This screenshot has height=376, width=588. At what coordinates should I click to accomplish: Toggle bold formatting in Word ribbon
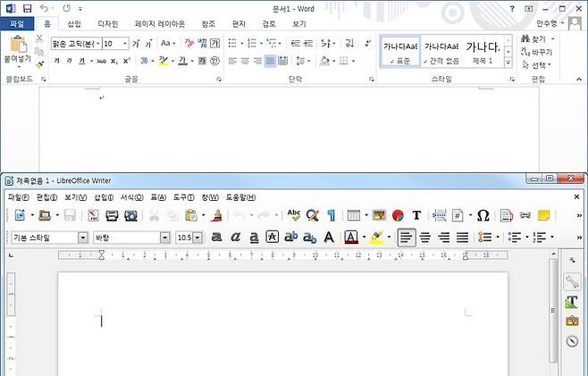tap(56, 61)
